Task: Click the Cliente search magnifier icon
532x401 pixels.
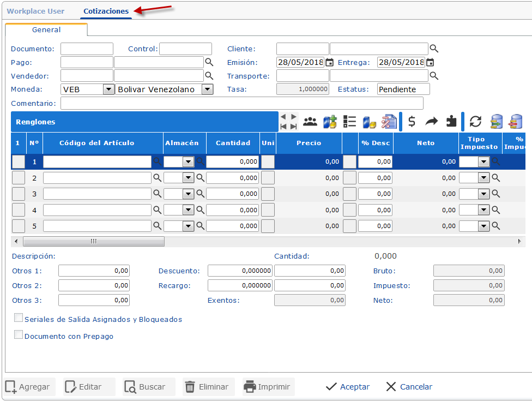Action: pos(434,49)
